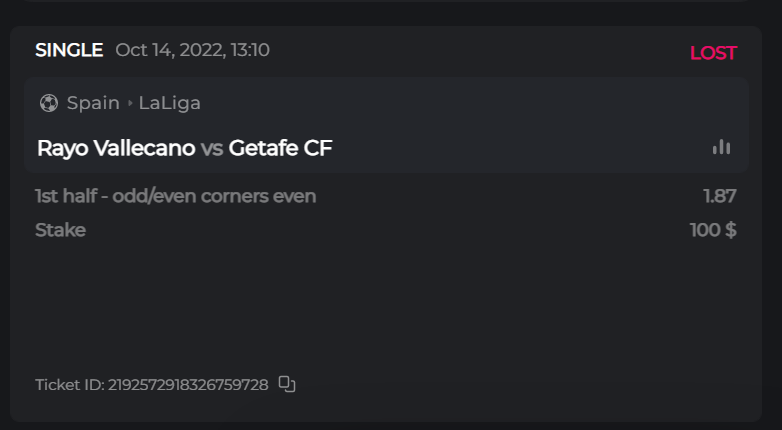Copy the ticket ID with copy icon
Image resolution: width=782 pixels, height=430 pixels.
click(287, 384)
